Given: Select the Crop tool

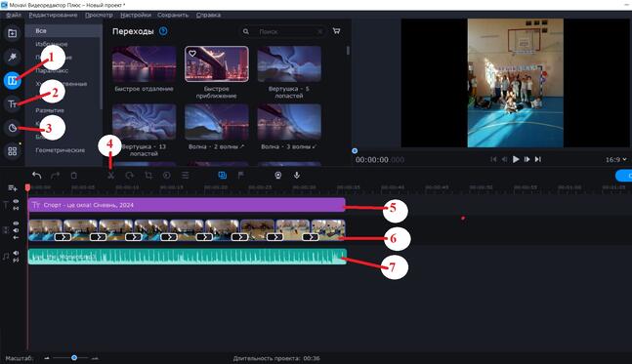Looking at the screenshot, I should pyautogui.click(x=148, y=176).
